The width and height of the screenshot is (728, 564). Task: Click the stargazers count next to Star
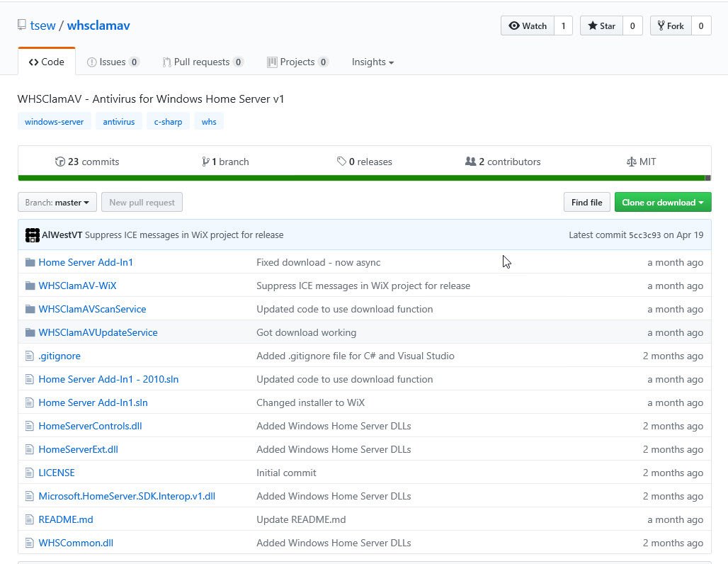(x=632, y=26)
